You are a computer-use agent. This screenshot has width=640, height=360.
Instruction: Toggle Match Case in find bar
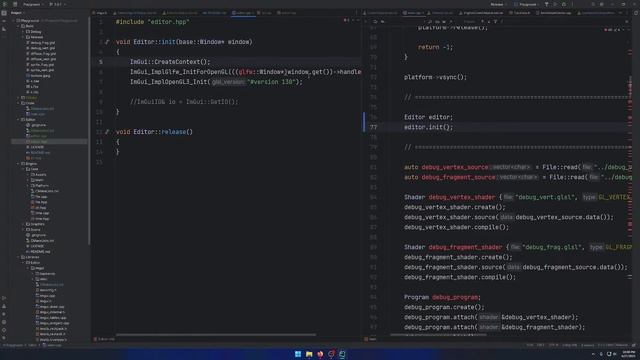[437, 21]
